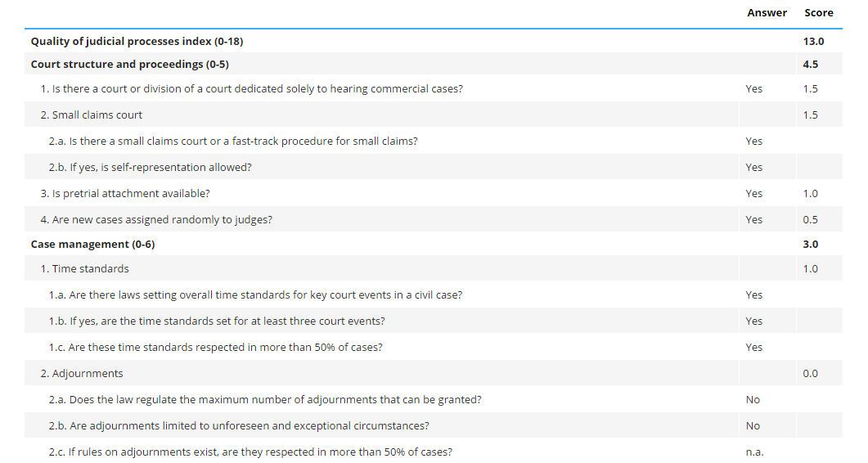Click the Answer column header
Screen dimensions: 868x463
coord(767,12)
